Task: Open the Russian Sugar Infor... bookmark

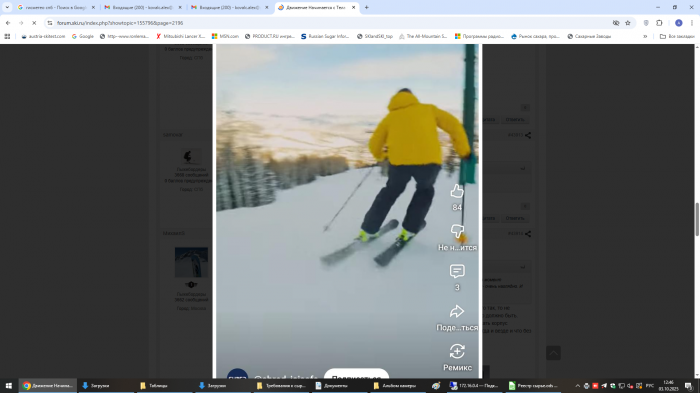Action: point(325,36)
